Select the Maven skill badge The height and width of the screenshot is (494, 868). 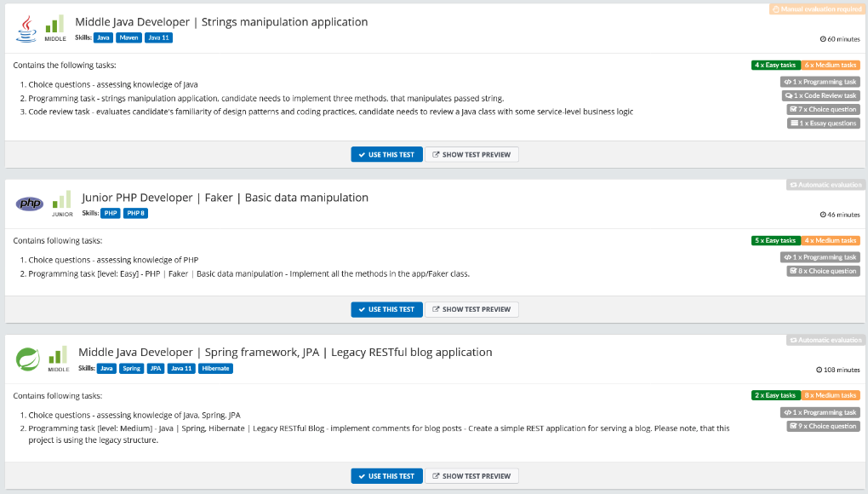click(x=128, y=37)
